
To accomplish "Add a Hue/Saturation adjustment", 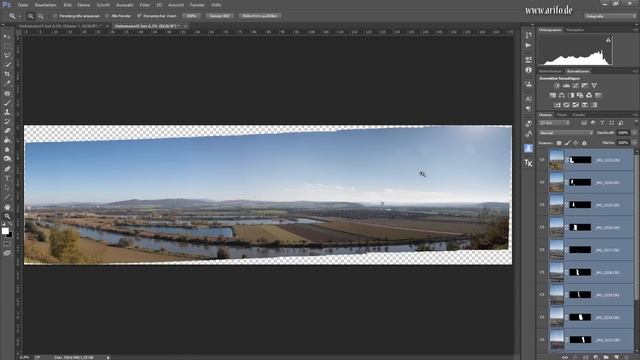I will (x=553, y=95).
